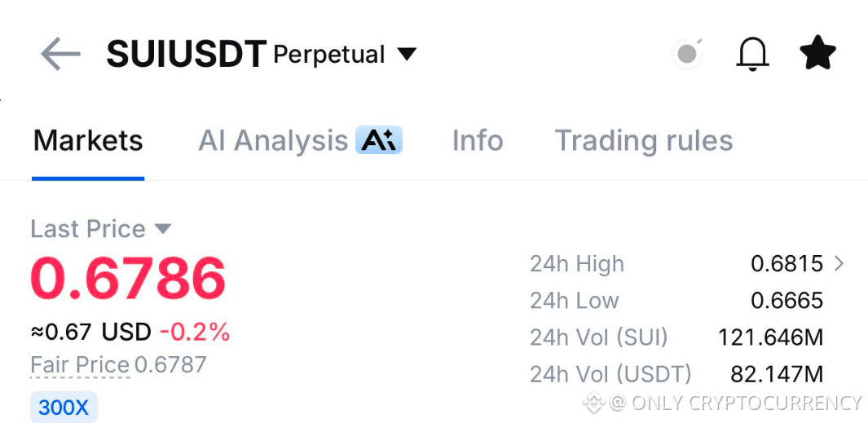This screenshot has height=423, width=868.
Task: Tap the Fair Price underlined label
Action: pos(80,365)
